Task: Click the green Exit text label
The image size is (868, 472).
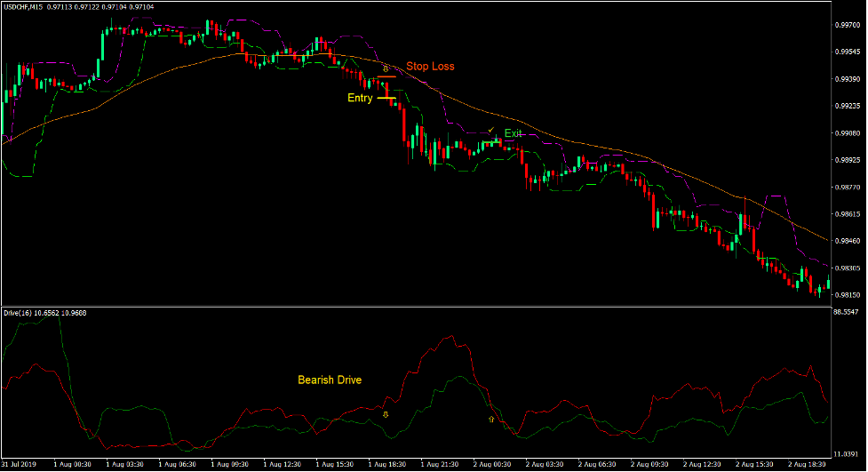Action: click(x=514, y=133)
